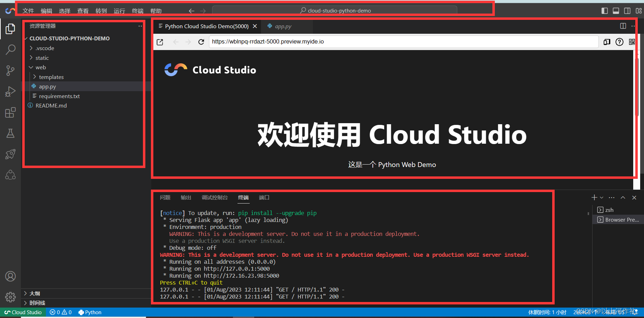The image size is (644, 318).
Task: Open the Accounts menu
Action: pyautogui.click(x=10, y=276)
